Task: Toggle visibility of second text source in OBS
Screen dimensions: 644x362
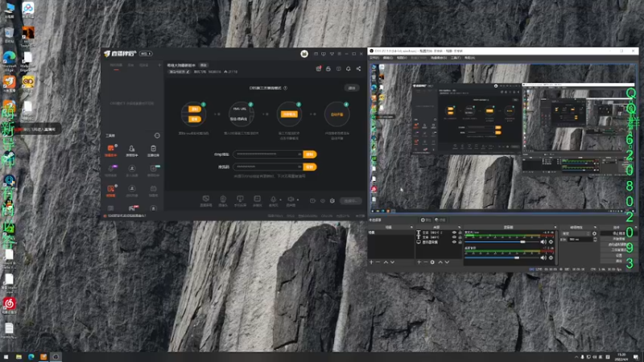Action: pyautogui.click(x=454, y=237)
